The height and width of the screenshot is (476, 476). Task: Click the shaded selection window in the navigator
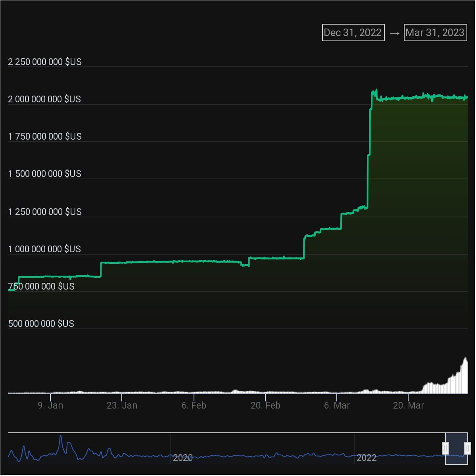click(x=457, y=448)
